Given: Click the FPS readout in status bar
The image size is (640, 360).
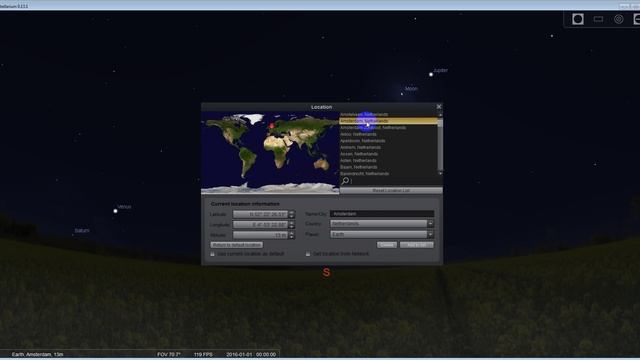Looking at the screenshot, I should [x=203, y=354].
